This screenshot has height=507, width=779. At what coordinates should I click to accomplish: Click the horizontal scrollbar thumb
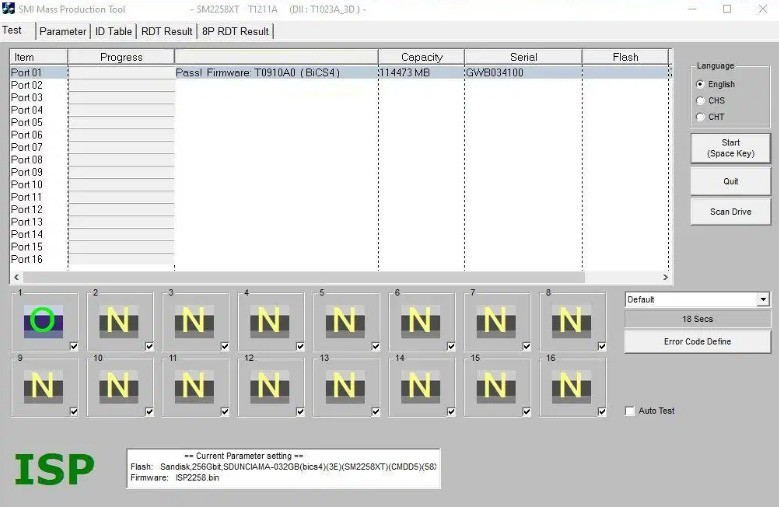(304, 277)
